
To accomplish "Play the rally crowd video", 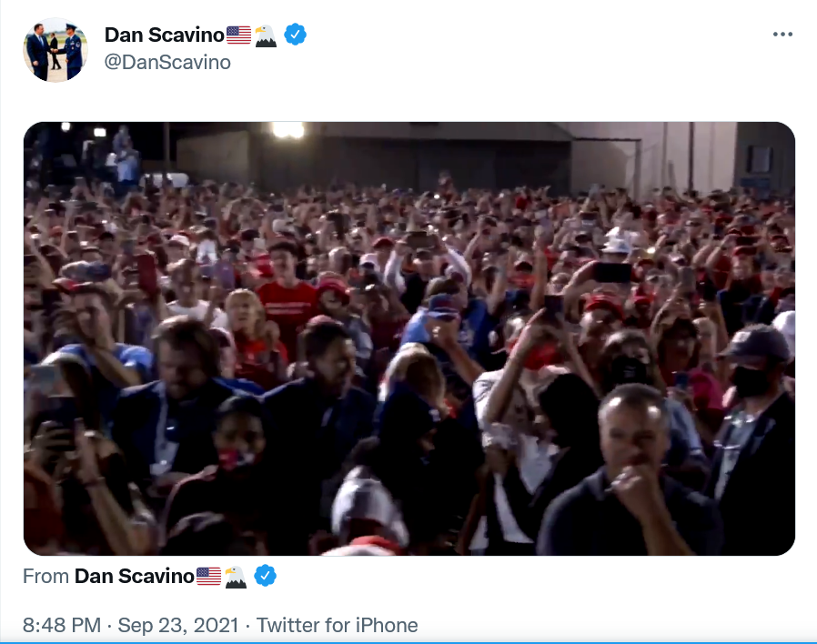I will (409, 338).
